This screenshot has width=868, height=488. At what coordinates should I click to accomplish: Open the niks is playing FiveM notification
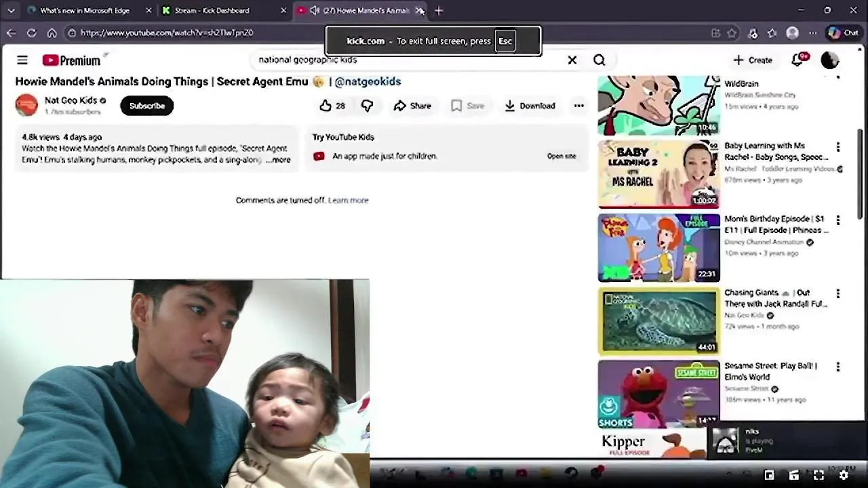pyautogui.click(x=787, y=441)
